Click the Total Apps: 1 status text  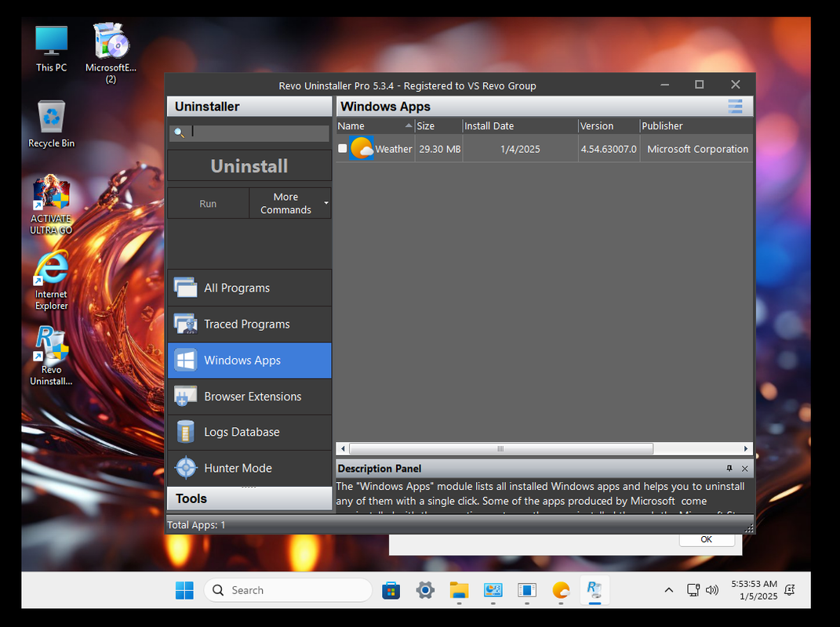point(196,525)
